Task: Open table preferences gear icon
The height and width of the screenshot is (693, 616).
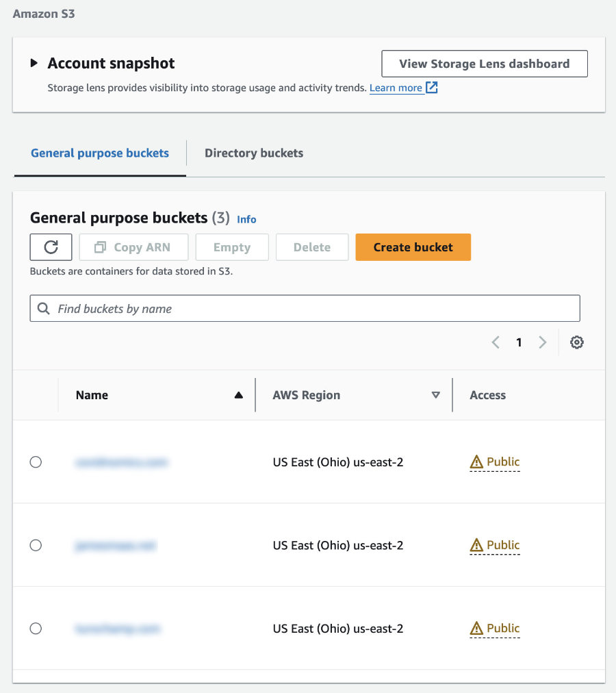Action: pos(576,342)
